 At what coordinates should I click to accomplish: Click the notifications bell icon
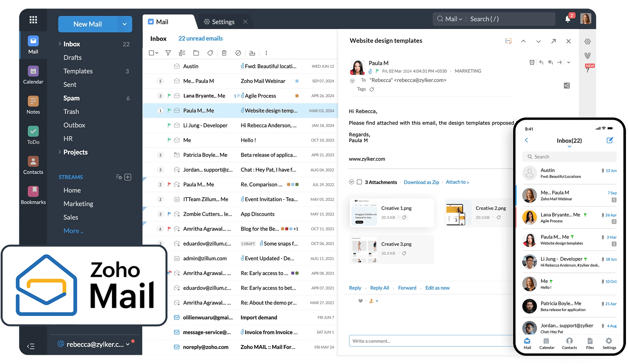point(568,19)
